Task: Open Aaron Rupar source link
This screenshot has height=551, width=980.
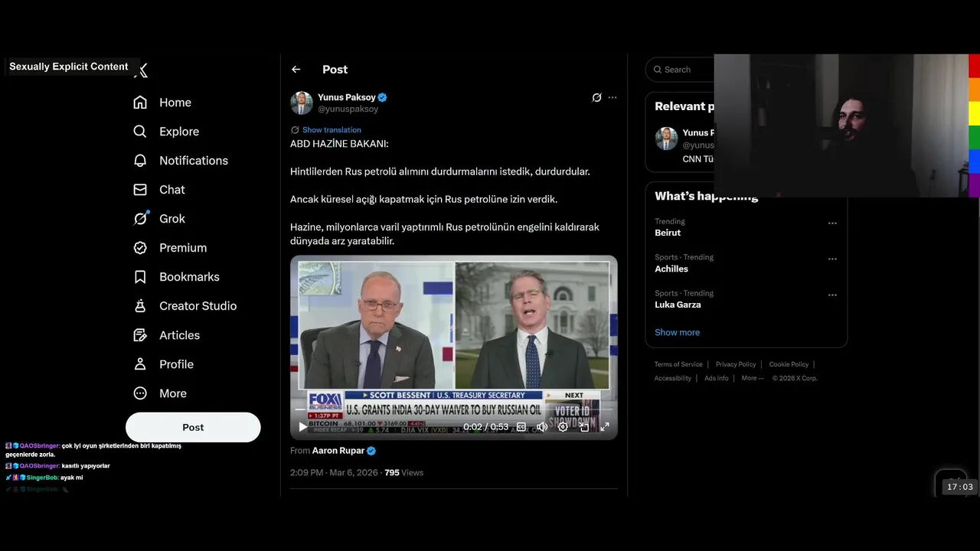Action: [338, 451]
